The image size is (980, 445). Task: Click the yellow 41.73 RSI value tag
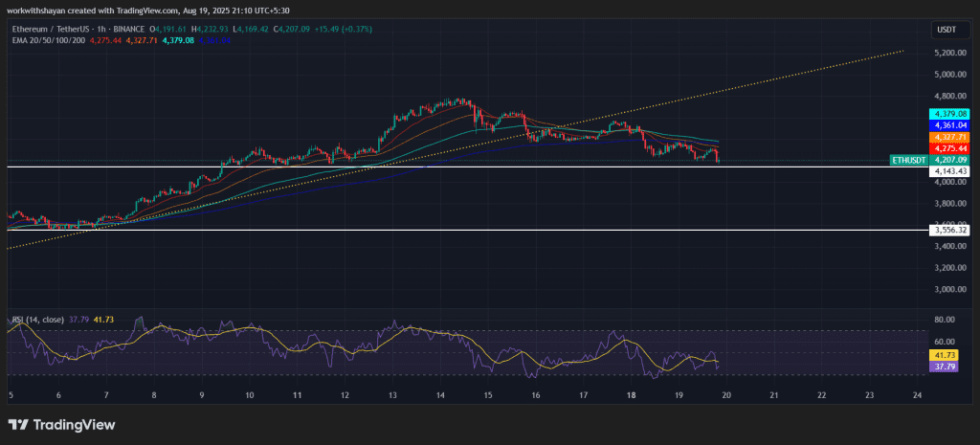[x=946, y=354]
